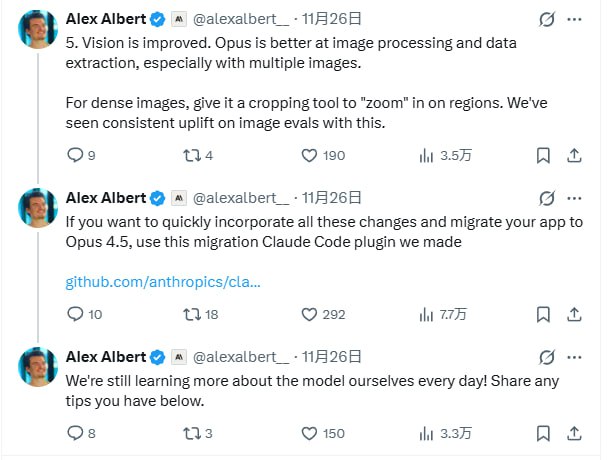View analytics of the 3.5万 views tweet

(427, 155)
